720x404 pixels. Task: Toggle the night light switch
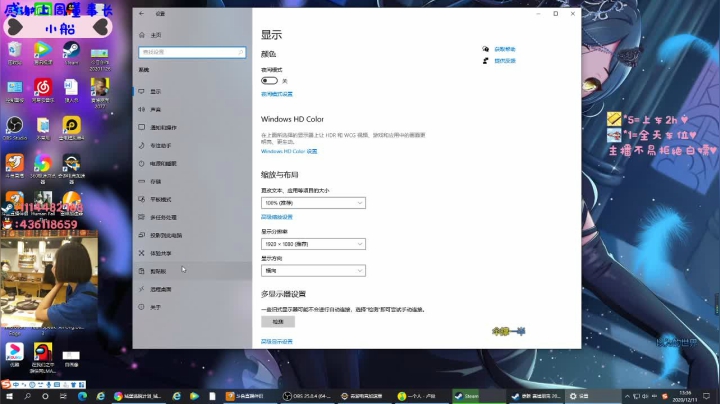(269, 81)
